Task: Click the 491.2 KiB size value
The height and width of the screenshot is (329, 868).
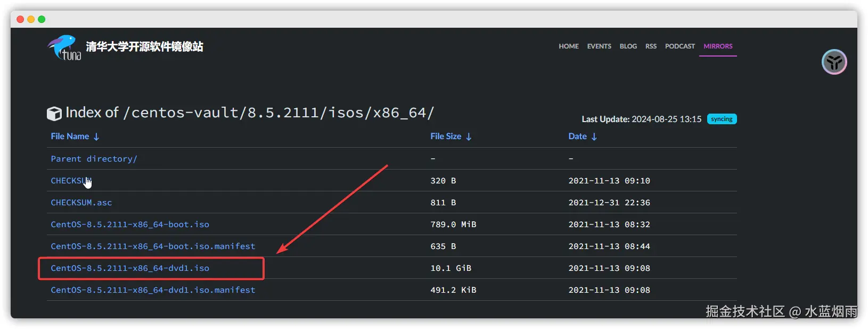Action: click(x=453, y=290)
